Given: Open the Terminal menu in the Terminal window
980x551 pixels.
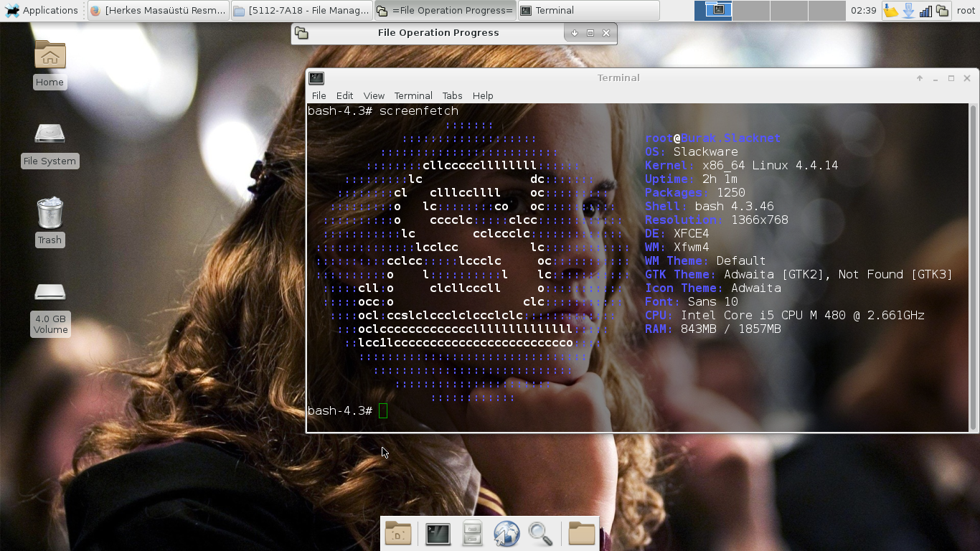Looking at the screenshot, I should (413, 95).
